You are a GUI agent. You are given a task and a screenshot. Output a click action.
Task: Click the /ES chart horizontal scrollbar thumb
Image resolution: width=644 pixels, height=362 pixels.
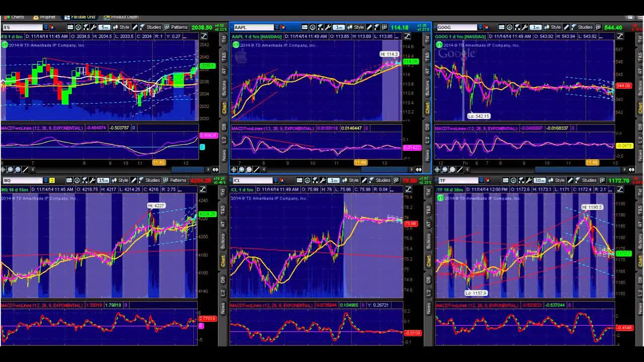188,169
